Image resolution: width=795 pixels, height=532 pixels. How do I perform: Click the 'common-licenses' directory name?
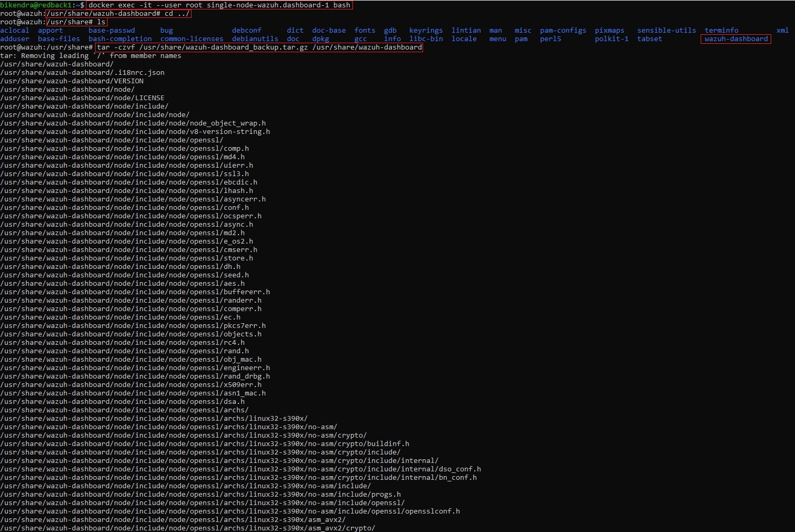pos(192,38)
